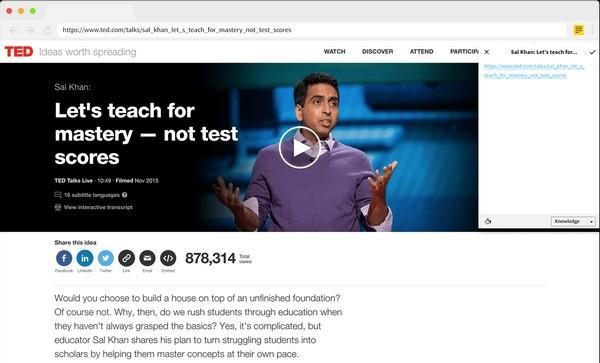Go back with the browser back arrow
The image size is (600, 363).
[13, 30]
